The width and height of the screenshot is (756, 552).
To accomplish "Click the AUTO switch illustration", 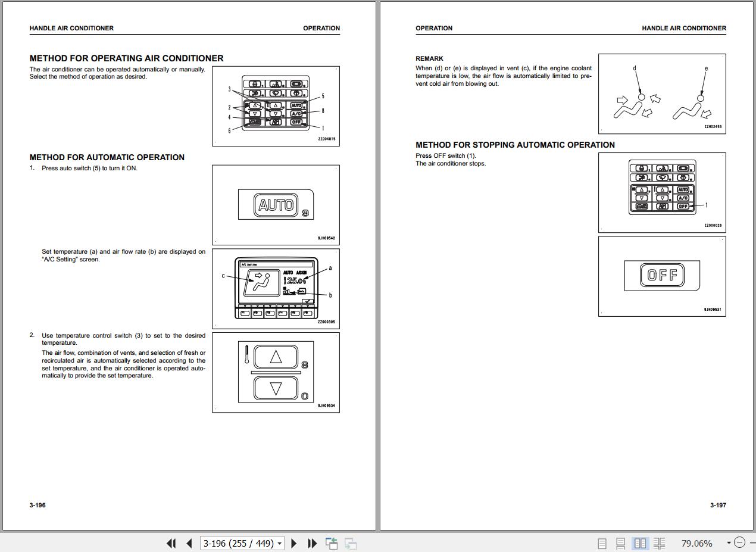I will click(276, 205).
